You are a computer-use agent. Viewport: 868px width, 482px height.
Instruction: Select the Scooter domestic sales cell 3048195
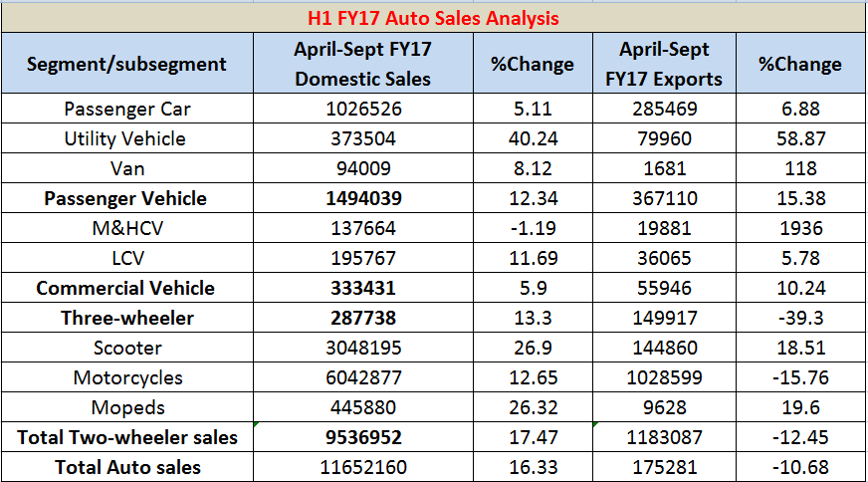point(362,348)
